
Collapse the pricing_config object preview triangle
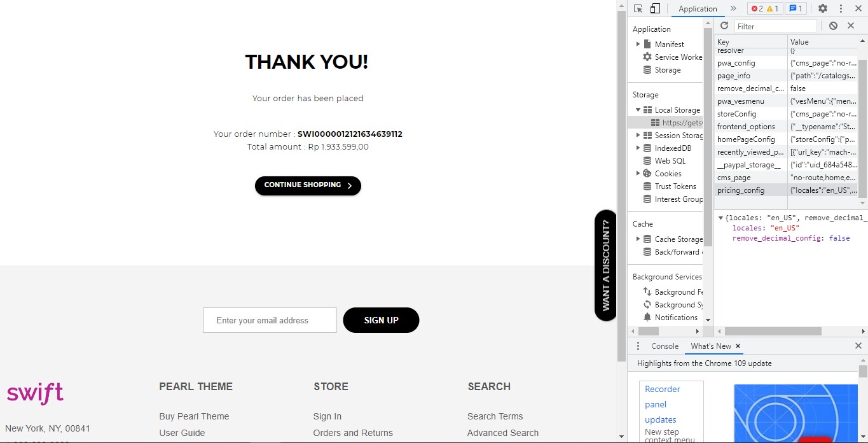pyautogui.click(x=720, y=218)
